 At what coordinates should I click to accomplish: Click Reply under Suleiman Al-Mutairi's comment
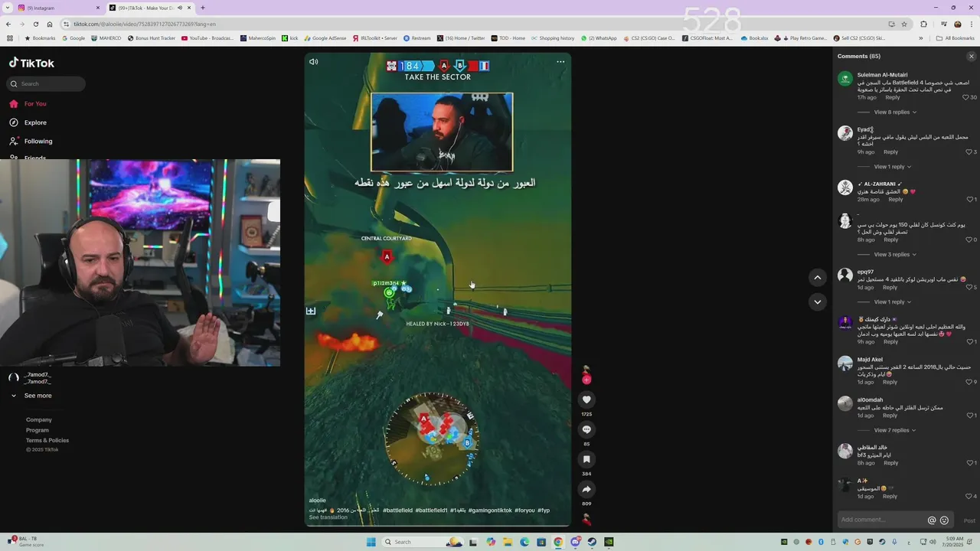pyautogui.click(x=893, y=97)
